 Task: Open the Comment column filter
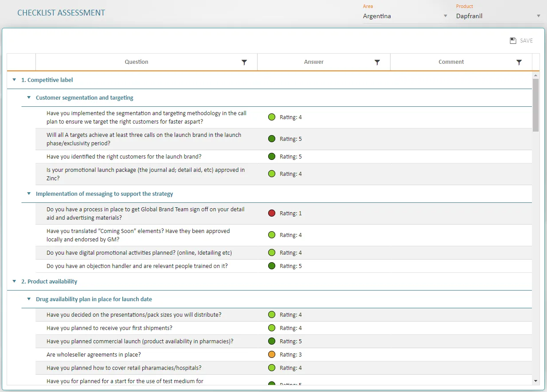click(519, 62)
